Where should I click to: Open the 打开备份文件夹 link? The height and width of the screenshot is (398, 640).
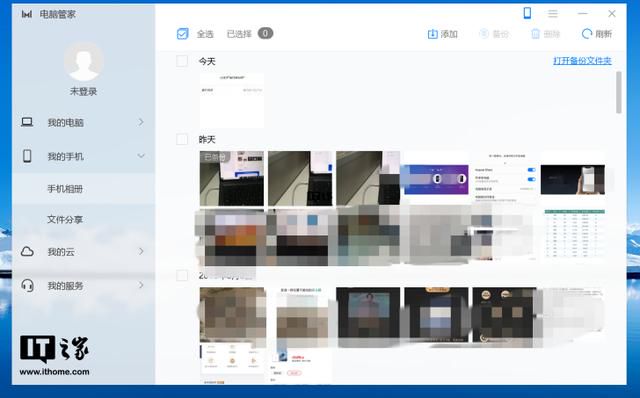(x=582, y=61)
